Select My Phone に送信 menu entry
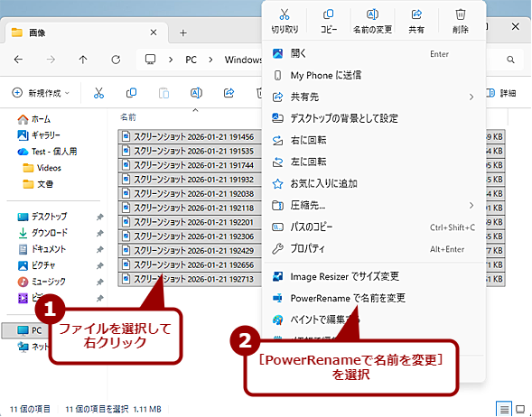This screenshot has height=417, width=532. pyautogui.click(x=374, y=75)
